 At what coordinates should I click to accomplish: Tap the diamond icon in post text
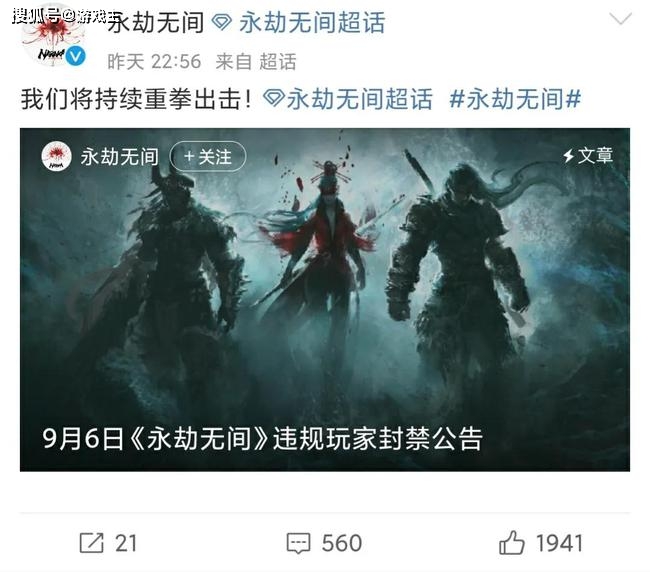(274, 99)
